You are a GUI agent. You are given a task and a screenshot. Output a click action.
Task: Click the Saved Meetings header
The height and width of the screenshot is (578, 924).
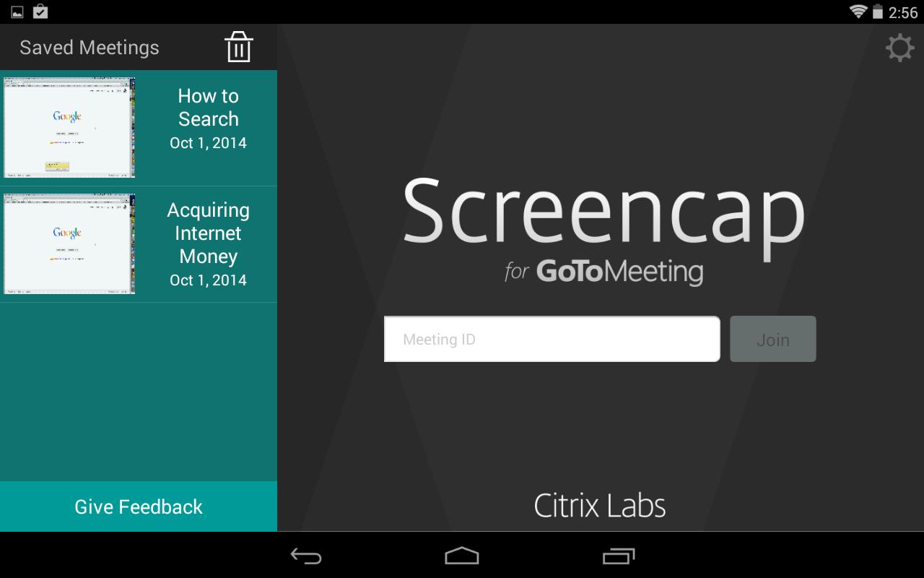[90, 47]
